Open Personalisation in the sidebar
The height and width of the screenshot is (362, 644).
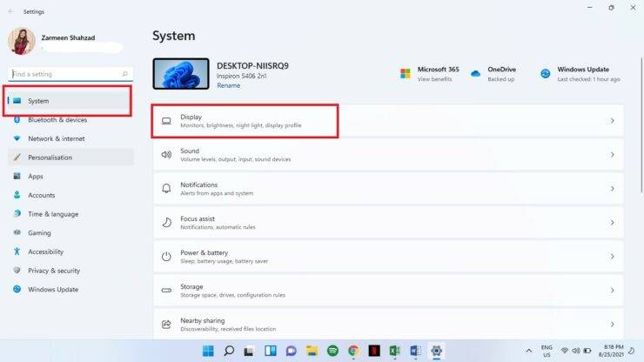pos(50,158)
